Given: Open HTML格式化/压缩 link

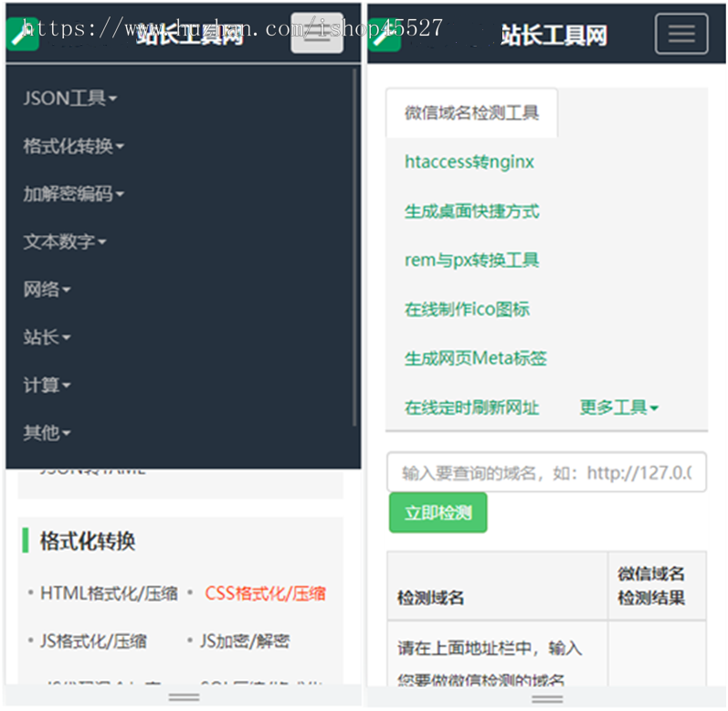Looking at the screenshot, I should pyautogui.click(x=109, y=593).
